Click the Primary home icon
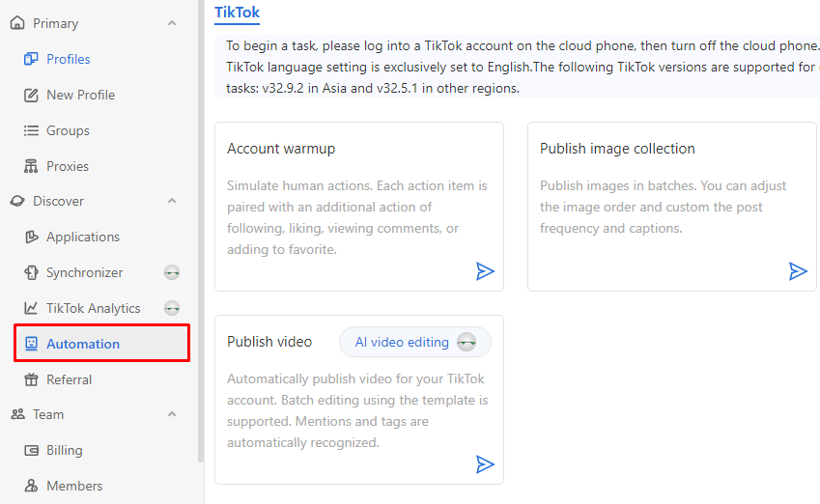This screenshot has width=820, height=504. [17, 23]
